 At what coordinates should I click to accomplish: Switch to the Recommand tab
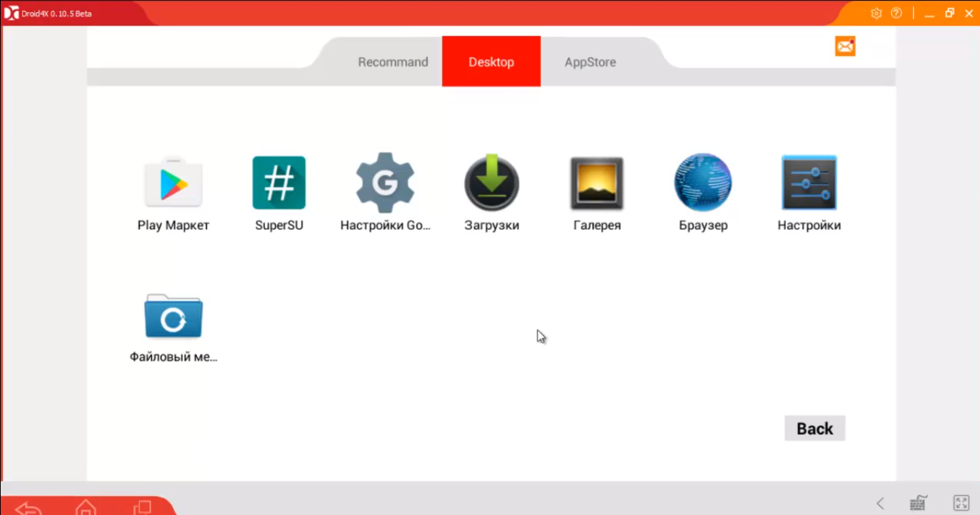[393, 62]
